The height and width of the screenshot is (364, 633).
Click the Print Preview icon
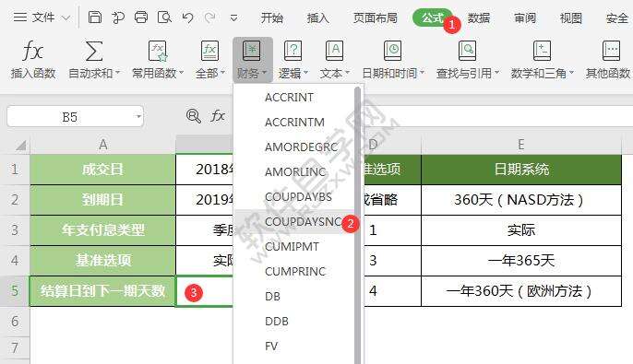(x=164, y=18)
